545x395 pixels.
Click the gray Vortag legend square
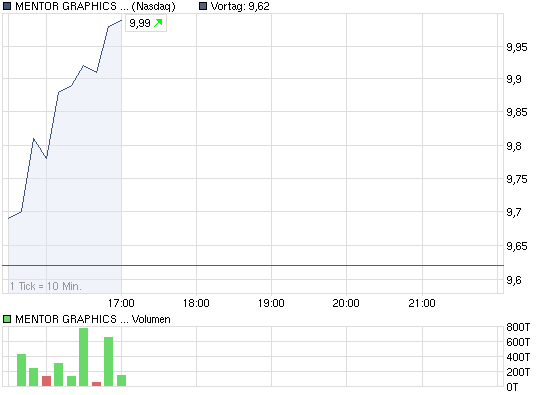click(203, 6)
